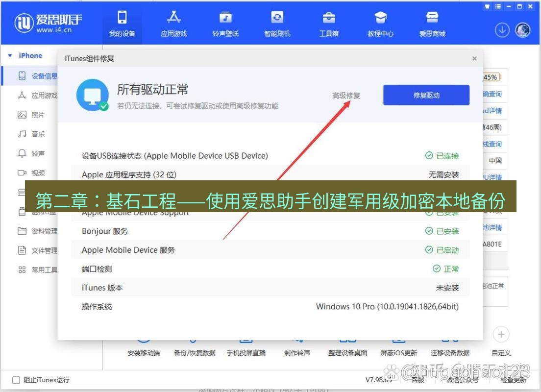Click the 资料管理 folder icon
Screen dimensions: 541x392
[x=22, y=231]
